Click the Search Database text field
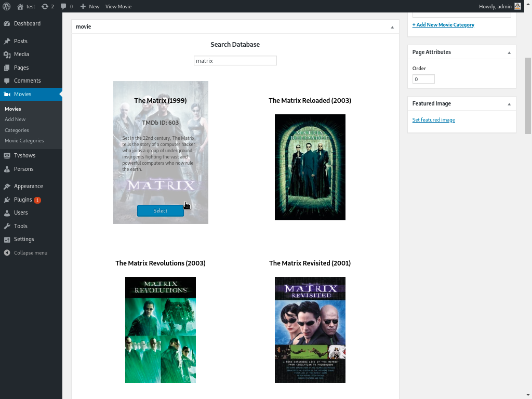This screenshot has width=532, height=399. (x=235, y=61)
